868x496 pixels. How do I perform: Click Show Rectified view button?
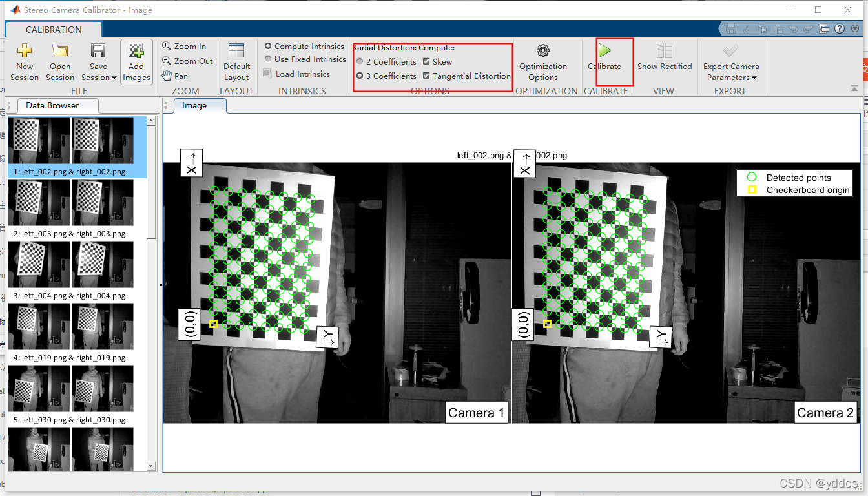pos(665,57)
